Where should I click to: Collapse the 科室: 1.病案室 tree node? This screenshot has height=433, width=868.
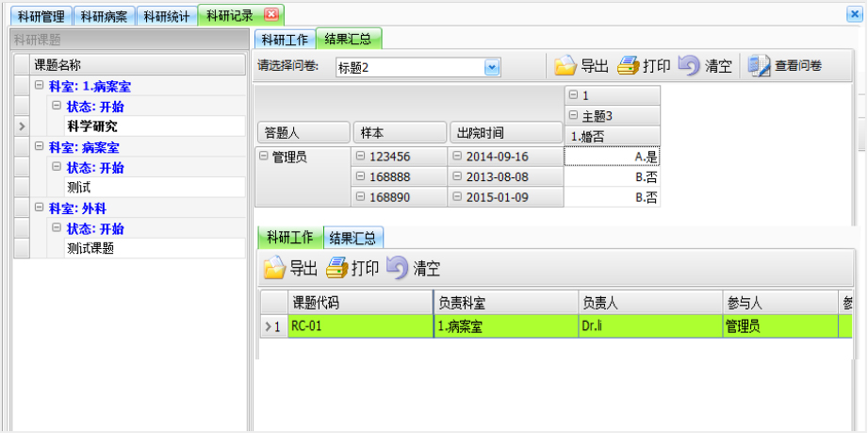point(39,86)
